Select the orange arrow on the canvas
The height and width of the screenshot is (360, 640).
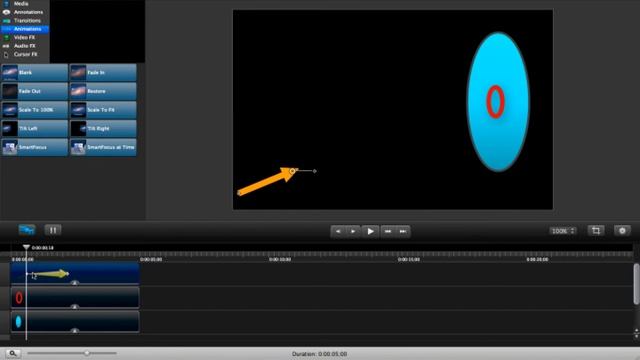(267, 182)
